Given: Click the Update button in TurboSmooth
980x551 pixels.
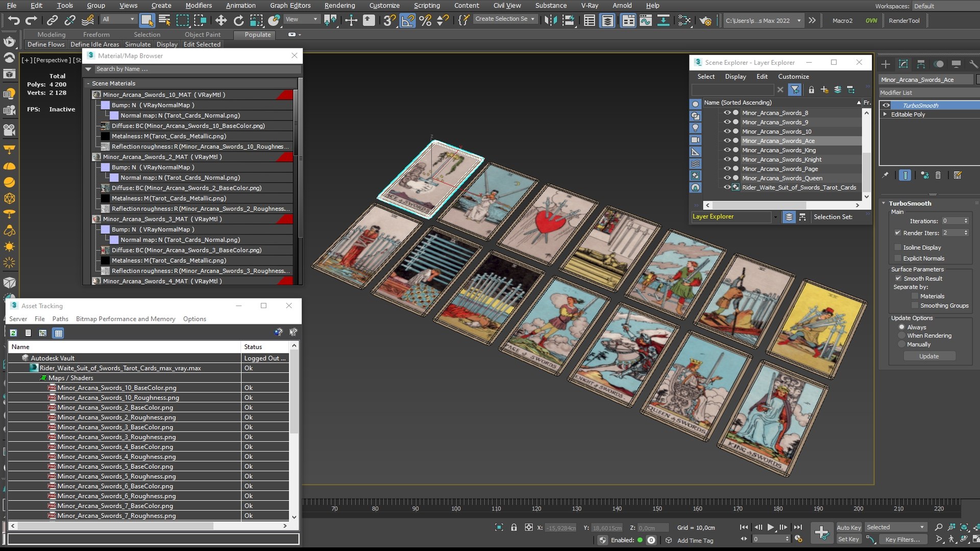Looking at the screenshot, I should click(929, 356).
